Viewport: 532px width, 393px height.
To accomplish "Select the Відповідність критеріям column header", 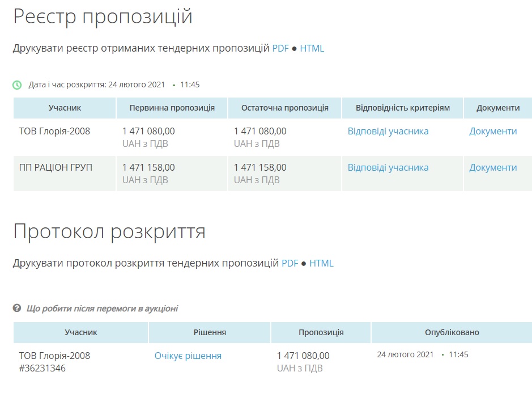I will coord(403,108).
